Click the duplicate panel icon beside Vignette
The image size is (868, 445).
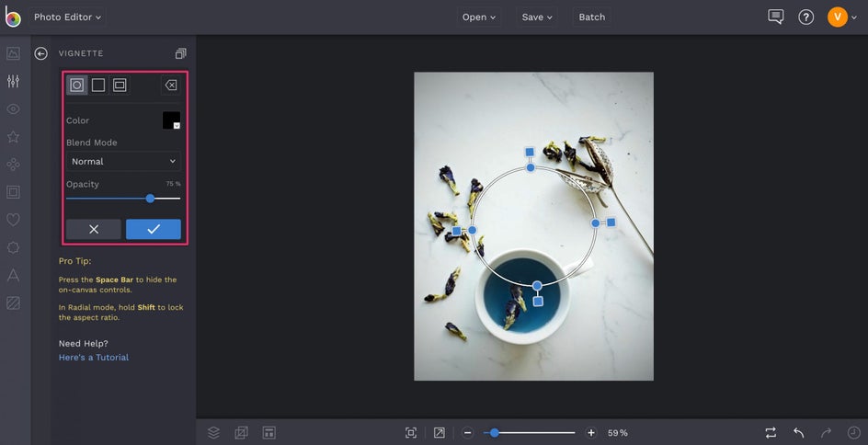[180, 53]
